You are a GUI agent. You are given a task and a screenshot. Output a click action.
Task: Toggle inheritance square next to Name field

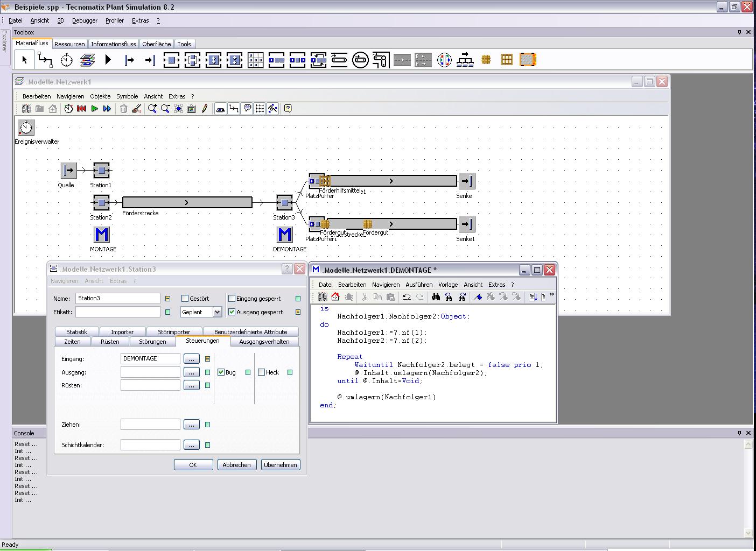tap(167, 299)
